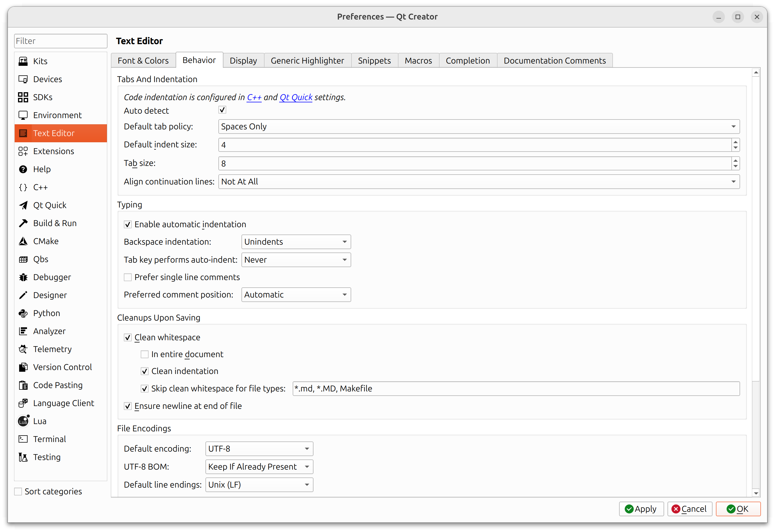Follow the C++ settings link

tap(254, 97)
